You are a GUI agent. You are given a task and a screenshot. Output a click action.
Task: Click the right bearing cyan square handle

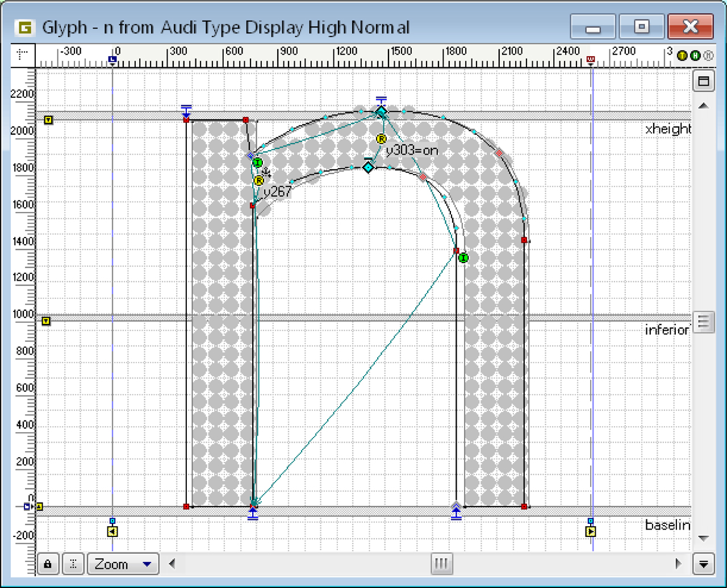(x=591, y=520)
